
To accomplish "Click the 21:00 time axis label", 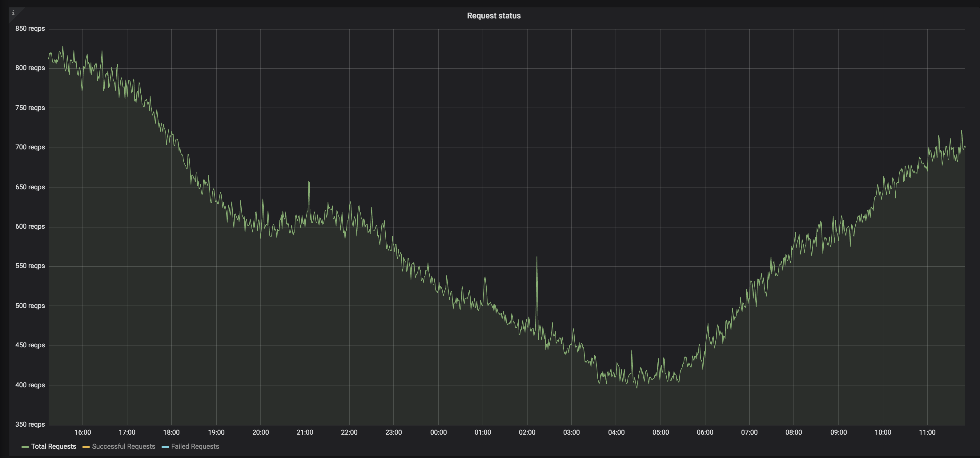I will point(305,432).
